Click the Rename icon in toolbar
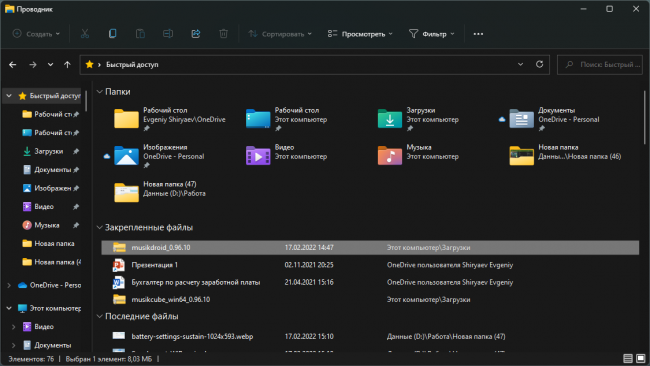 coord(168,34)
